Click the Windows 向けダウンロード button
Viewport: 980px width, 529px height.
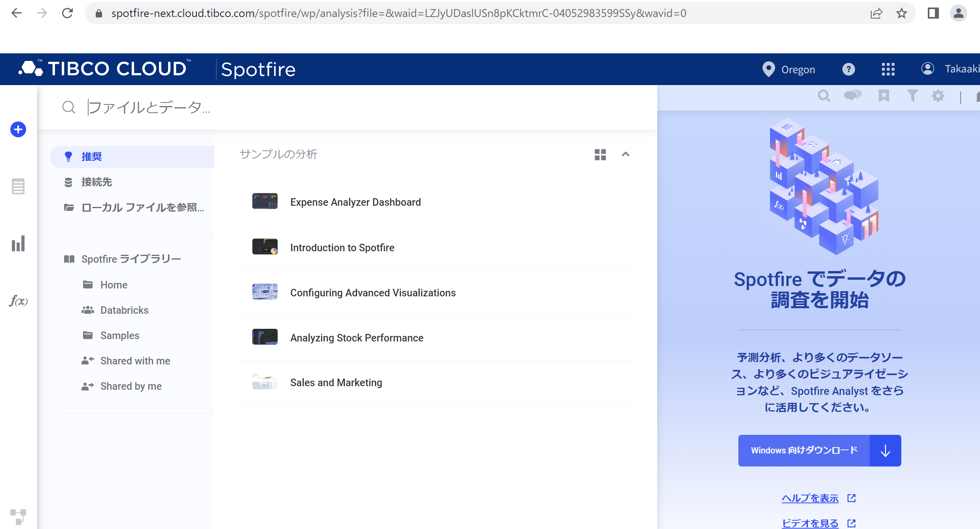[804, 451]
